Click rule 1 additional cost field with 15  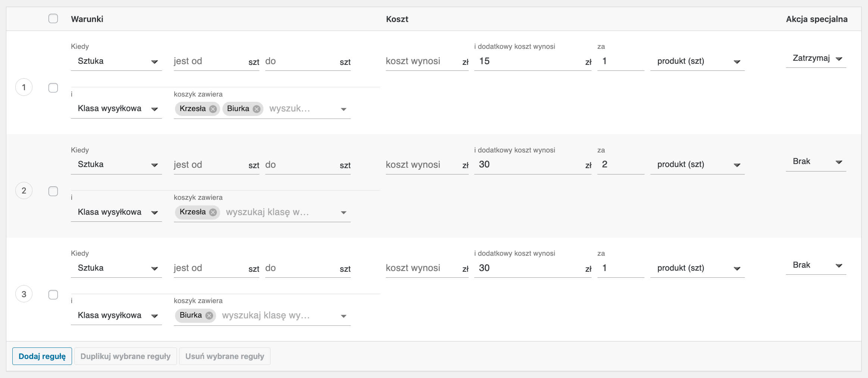point(529,62)
